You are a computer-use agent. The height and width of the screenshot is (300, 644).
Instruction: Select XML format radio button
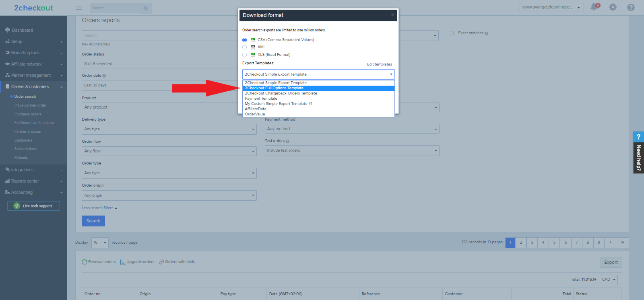click(x=244, y=47)
